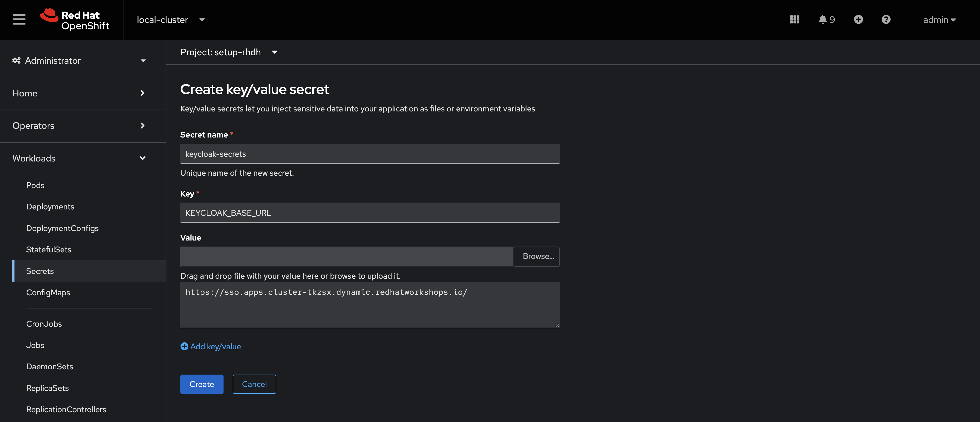The image size is (980, 422).
Task: Open the Deployments page
Action: pyautogui.click(x=50, y=207)
